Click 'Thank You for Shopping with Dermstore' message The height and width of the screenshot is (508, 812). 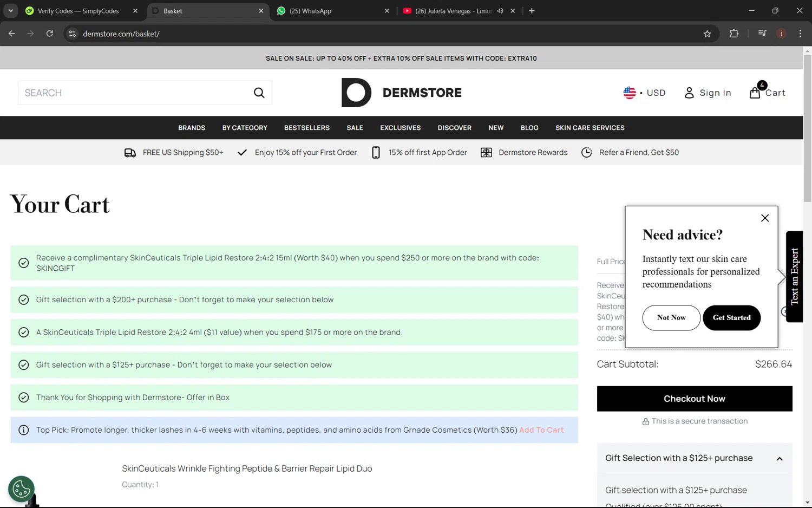133,398
